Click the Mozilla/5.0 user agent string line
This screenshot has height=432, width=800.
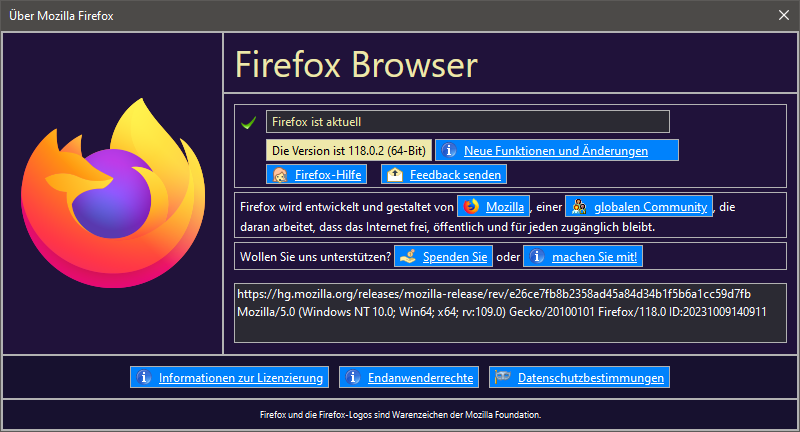pyautogui.click(x=502, y=312)
